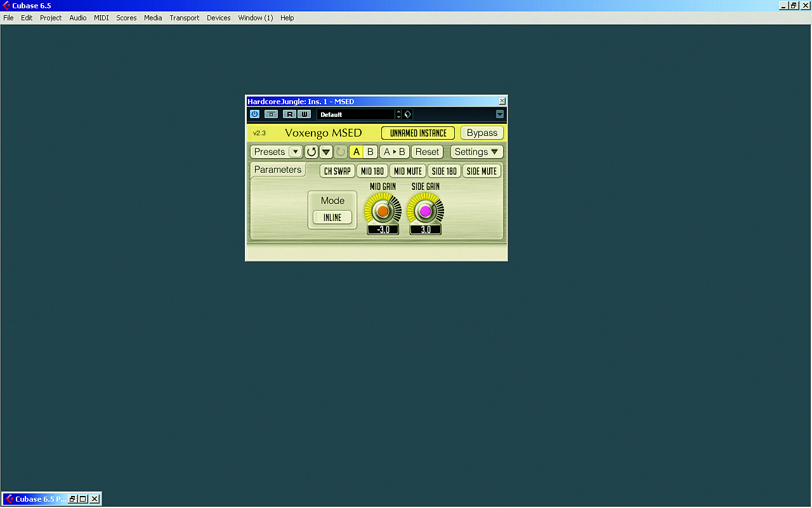Maximize the minimized Cubase 6.5 project window

tap(83, 499)
